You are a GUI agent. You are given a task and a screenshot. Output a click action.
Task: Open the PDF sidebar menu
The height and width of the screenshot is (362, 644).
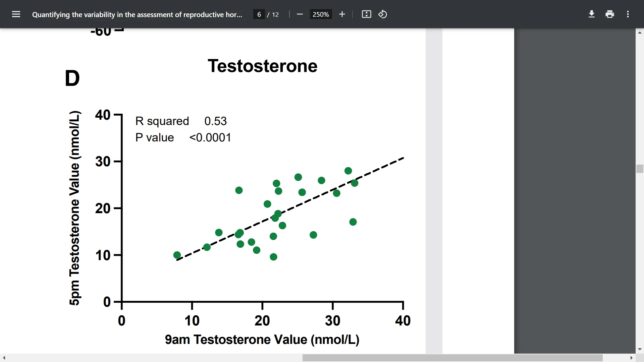click(x=16, y=14)
